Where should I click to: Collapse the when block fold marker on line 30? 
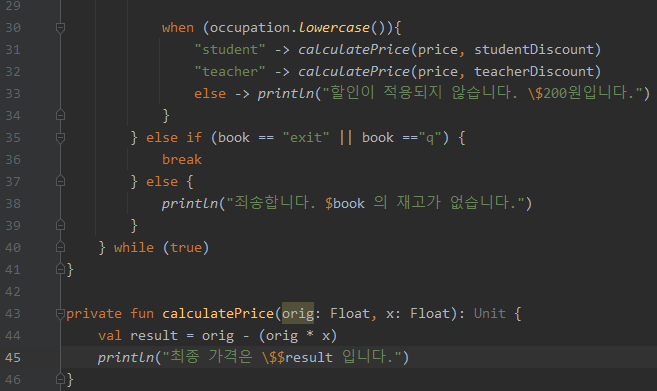(x=60, y=28)
